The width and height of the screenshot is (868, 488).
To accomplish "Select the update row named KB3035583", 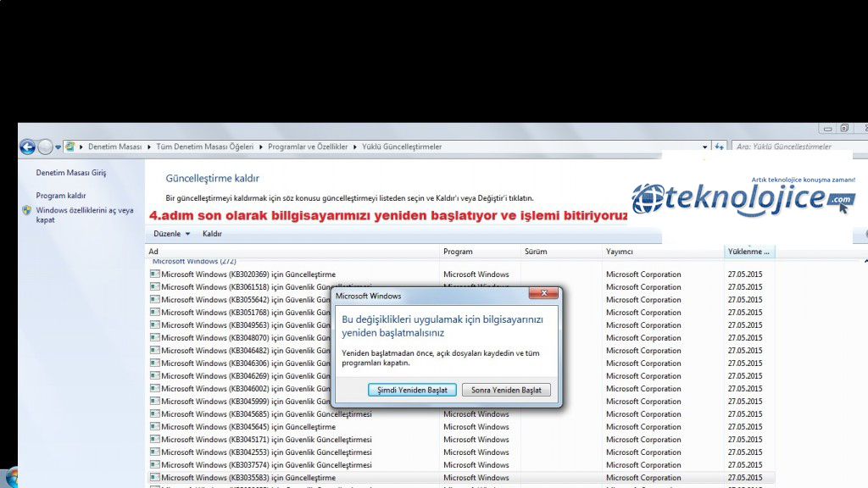I will point(462,478).
